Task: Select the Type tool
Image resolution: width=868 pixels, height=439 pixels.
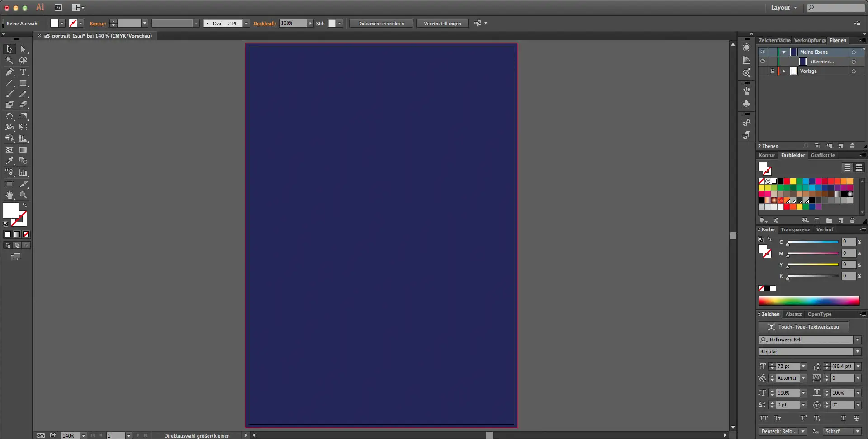Action: (x=23, y=72)
